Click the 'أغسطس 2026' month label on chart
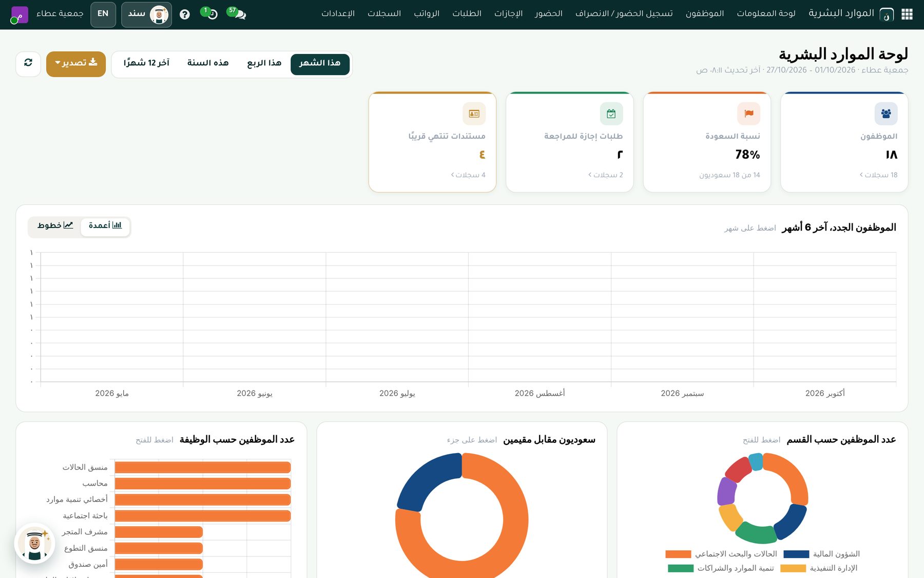Viewport: 924px width, 578px height. coord(540,394)
